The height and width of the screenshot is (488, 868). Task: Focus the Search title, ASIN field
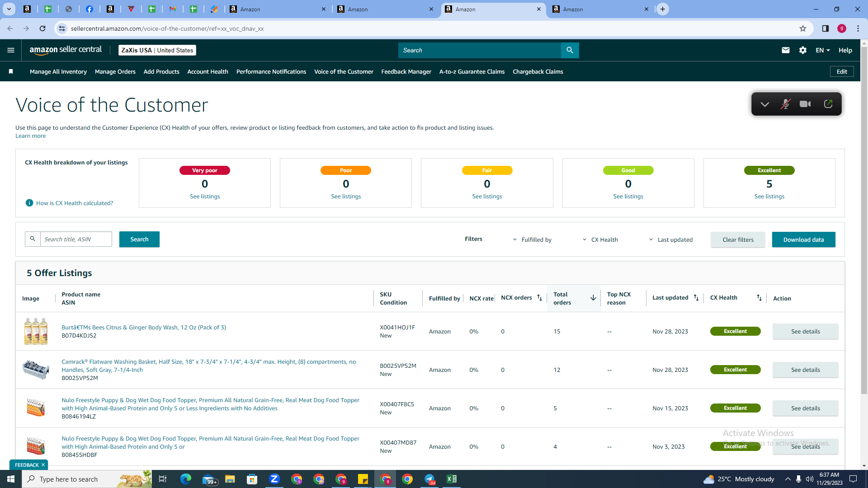[76, 239]
